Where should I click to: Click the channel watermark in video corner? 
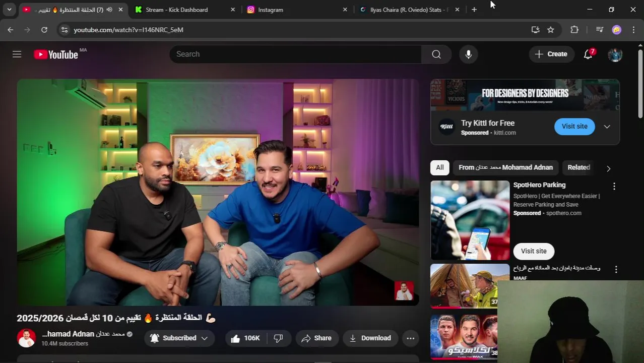[404, 291]
